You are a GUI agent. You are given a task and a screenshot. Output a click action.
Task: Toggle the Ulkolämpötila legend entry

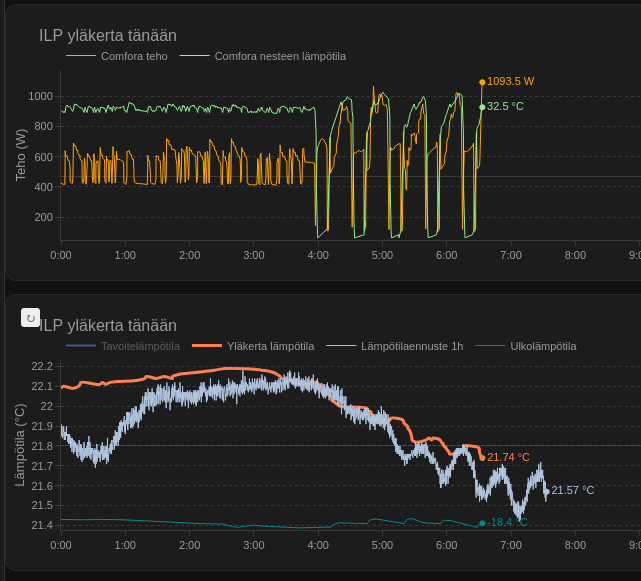click(x=543, y=346)
